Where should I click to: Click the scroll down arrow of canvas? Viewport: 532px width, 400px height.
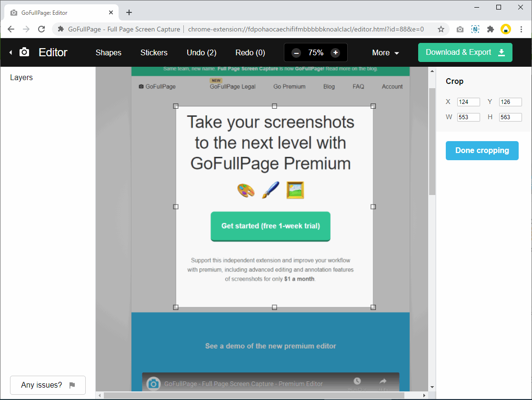pyautogui.click(x=432, y=387)
